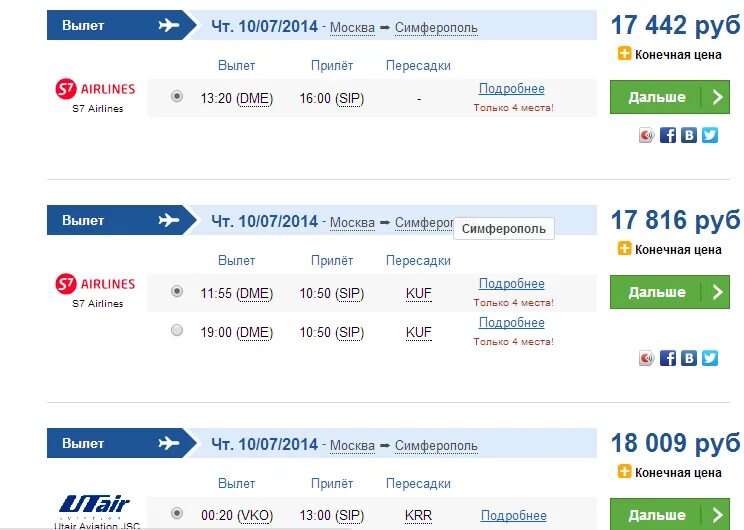Open Подробнее details for the 13:20 flight

(x=511, y=89)
